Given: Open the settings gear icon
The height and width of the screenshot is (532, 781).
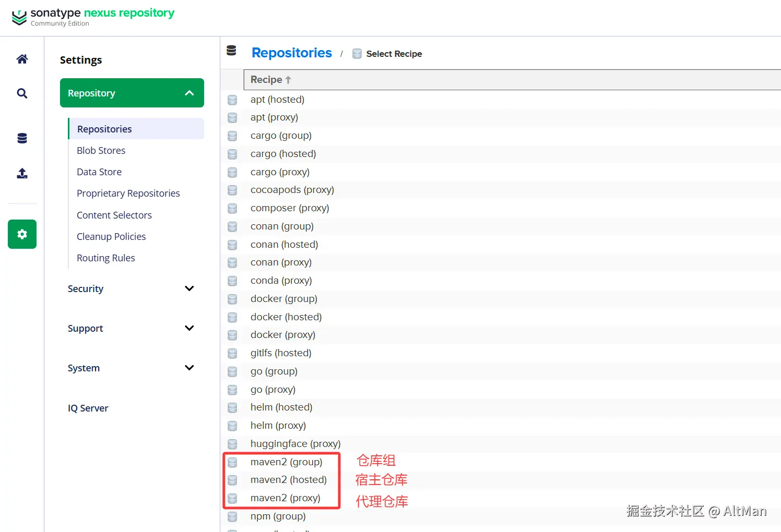Looking at the screenshot, I should [22, 234].
